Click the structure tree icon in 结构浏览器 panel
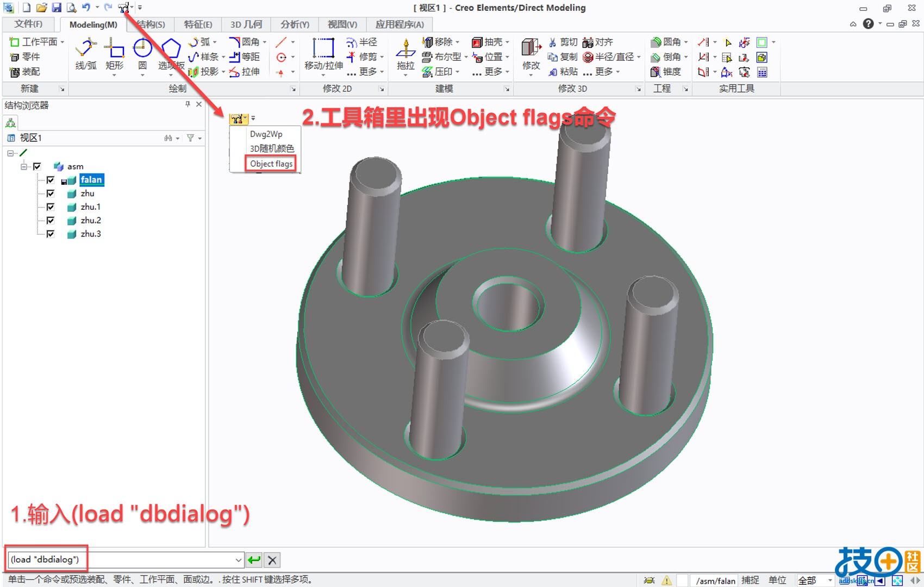The width and height of the screenshot is (924, 587). coord(10,122)
